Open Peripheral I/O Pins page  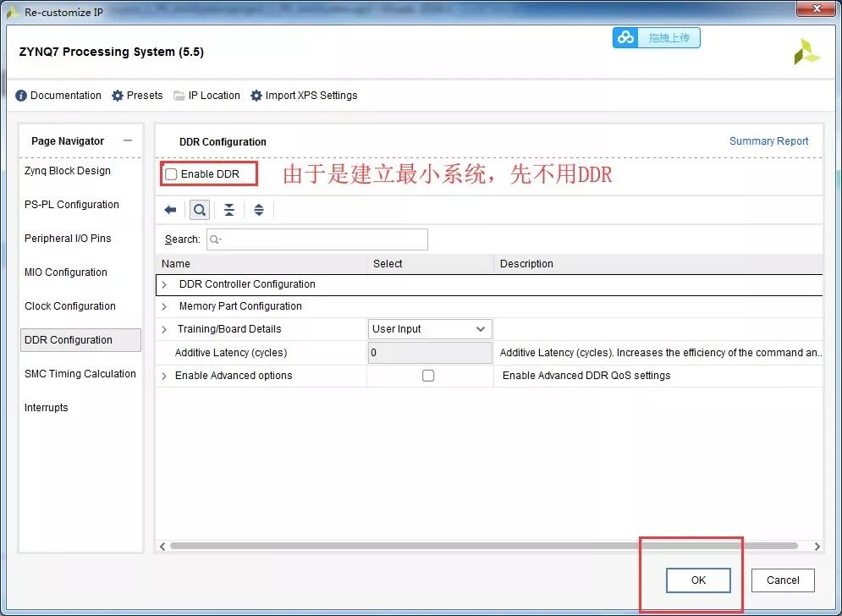tap(68, 239)
